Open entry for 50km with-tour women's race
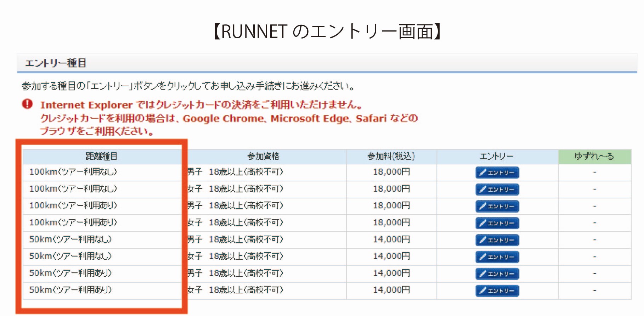Viewport: 644px width, 316px height. (497, 291)
